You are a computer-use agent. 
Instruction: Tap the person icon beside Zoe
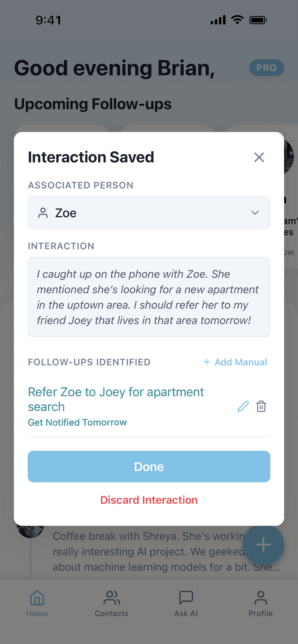tap(43, 213)
